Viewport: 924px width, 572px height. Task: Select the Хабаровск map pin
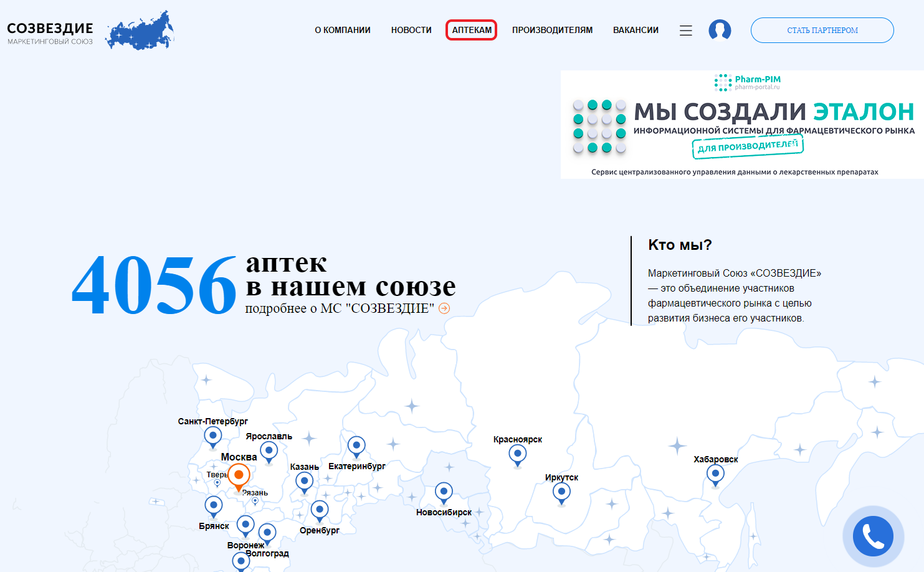pyautogui.click(x=715, y=476)
